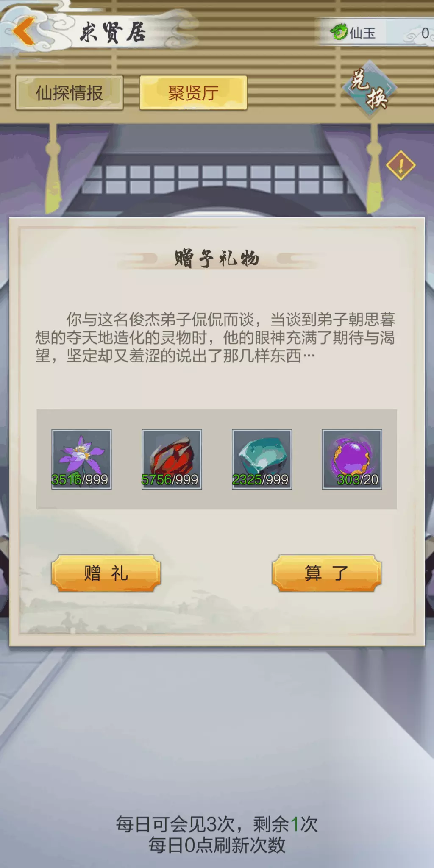This screenshot has width=434, height=868.
Task: Switch to the 聚贤厅 tab
Action: [193, 93]
